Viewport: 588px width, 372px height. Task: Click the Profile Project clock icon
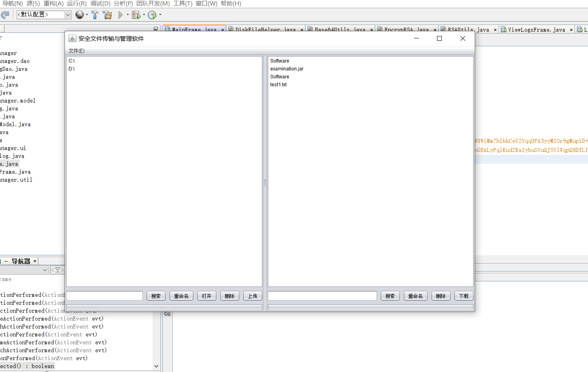152,15
